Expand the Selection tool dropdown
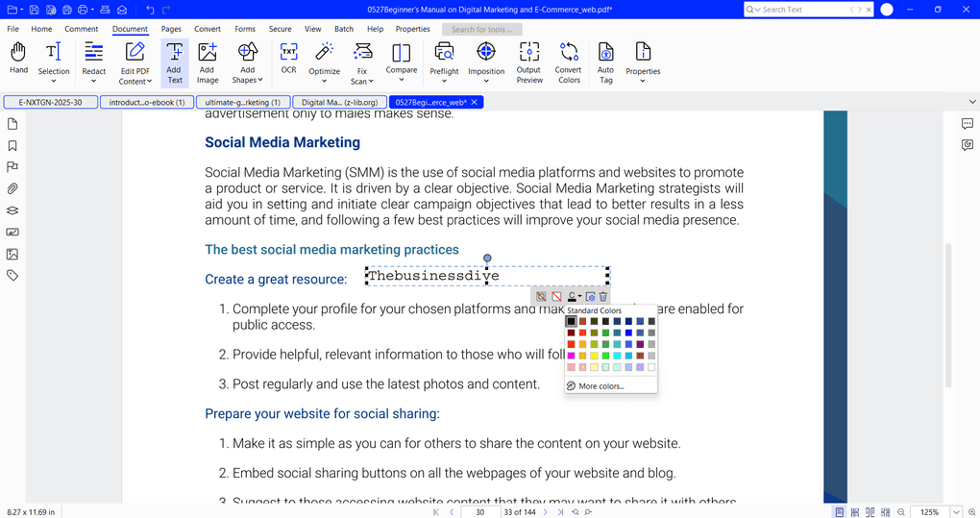The height and width of the screenshot is (518, 980). [x=53, y=81]
